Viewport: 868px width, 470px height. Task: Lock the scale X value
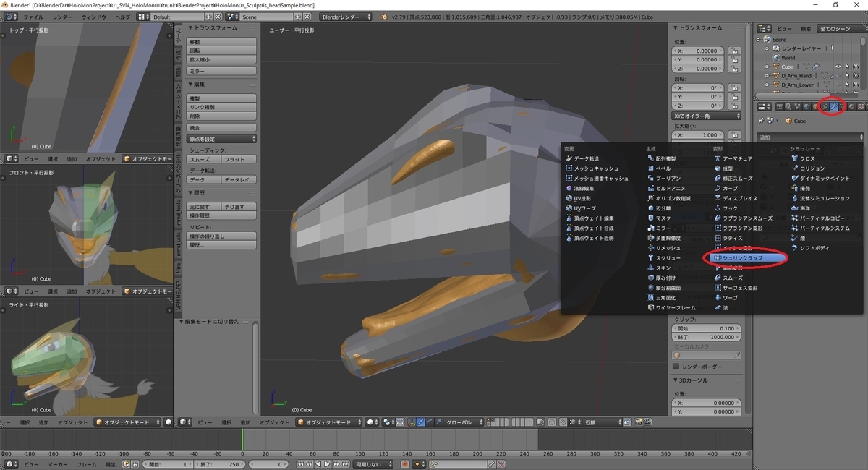tap(733, 135)
